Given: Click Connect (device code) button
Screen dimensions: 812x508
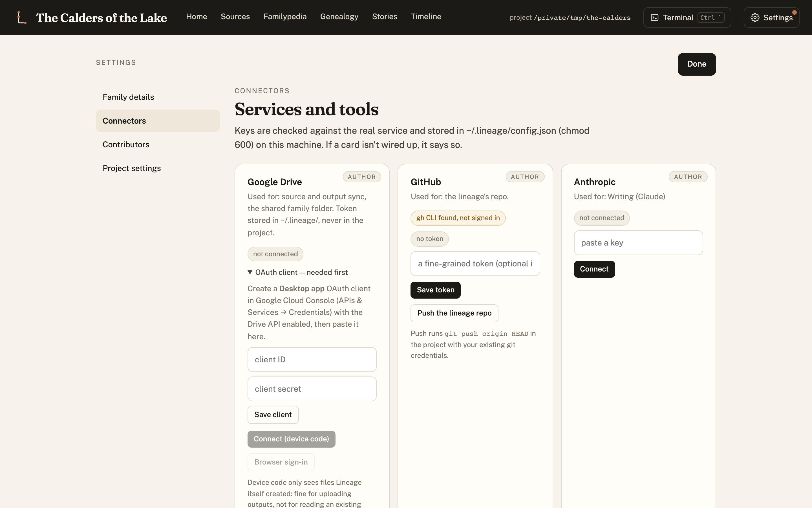Looking at the screenshot, I should coord(291,439).
